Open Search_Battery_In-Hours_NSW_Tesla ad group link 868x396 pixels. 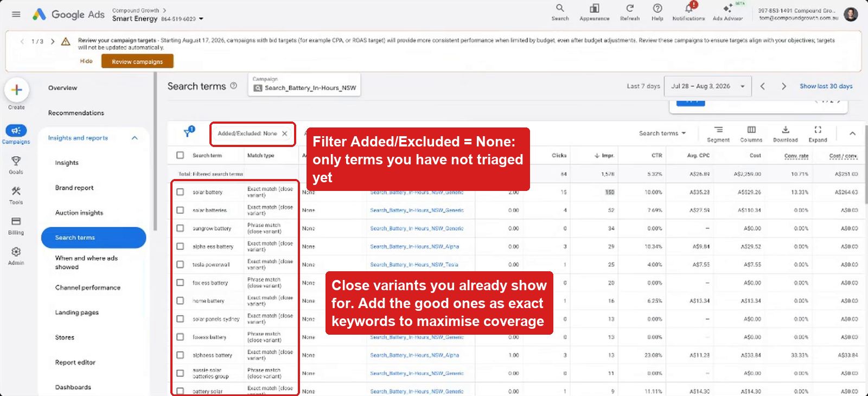414,265
